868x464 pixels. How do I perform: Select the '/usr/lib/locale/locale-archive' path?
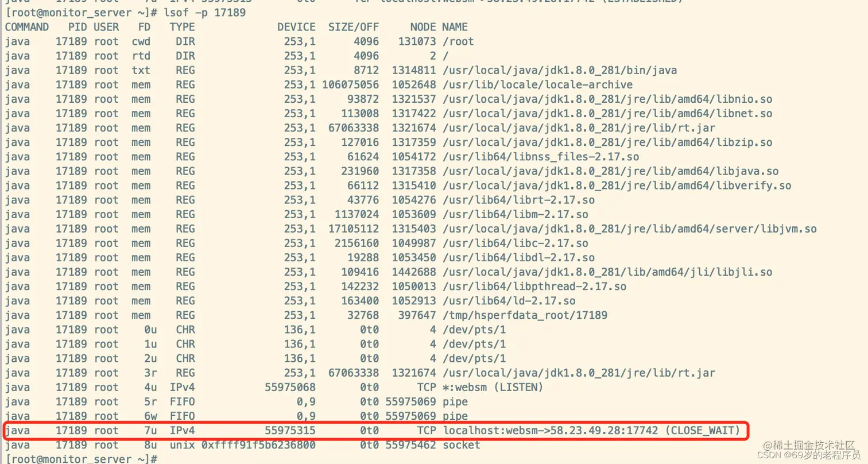pos(538,84)
